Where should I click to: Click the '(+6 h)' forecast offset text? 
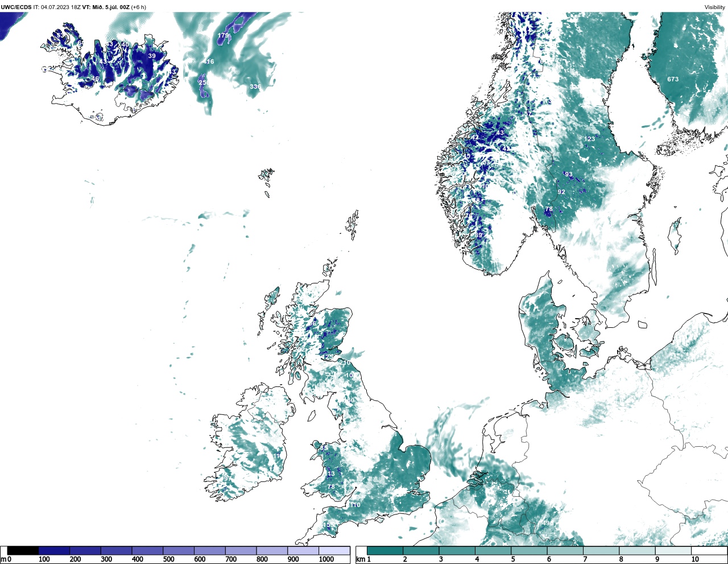click(x=139, y=7)
